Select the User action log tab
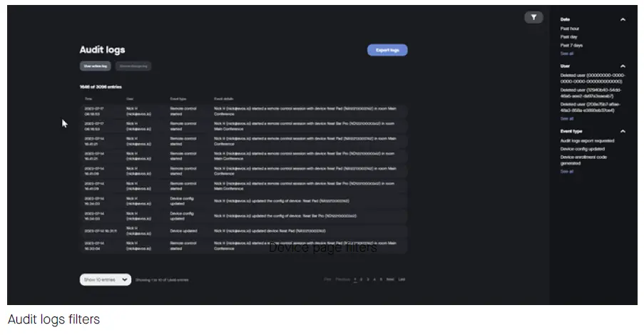The image size is (644, 335). 96,66
